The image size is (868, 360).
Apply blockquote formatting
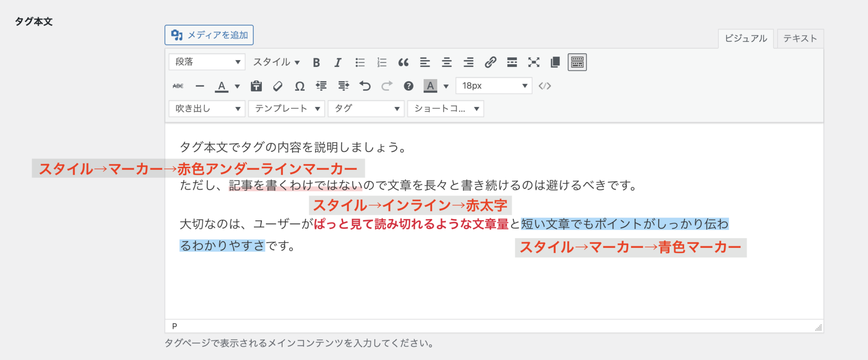coord(403,62)
